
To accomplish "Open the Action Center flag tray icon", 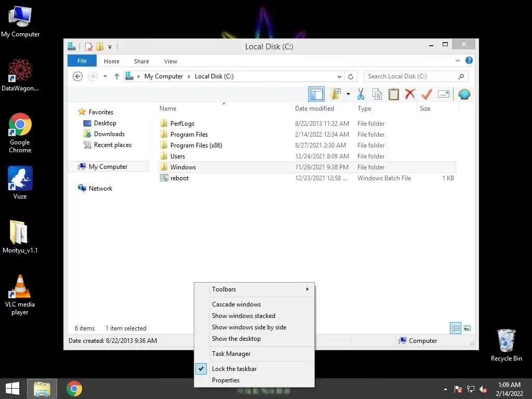I will (x=458, y=389).
